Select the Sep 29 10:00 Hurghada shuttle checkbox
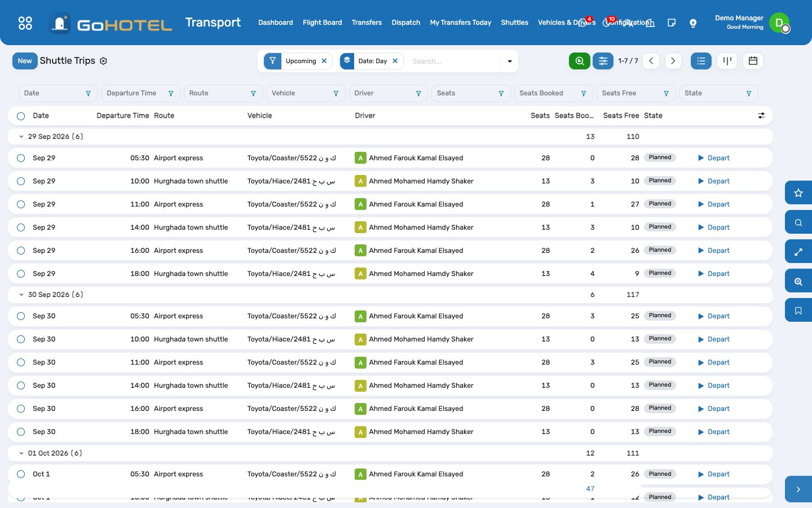Screen dimensions: 812x508 coord(21,181)
